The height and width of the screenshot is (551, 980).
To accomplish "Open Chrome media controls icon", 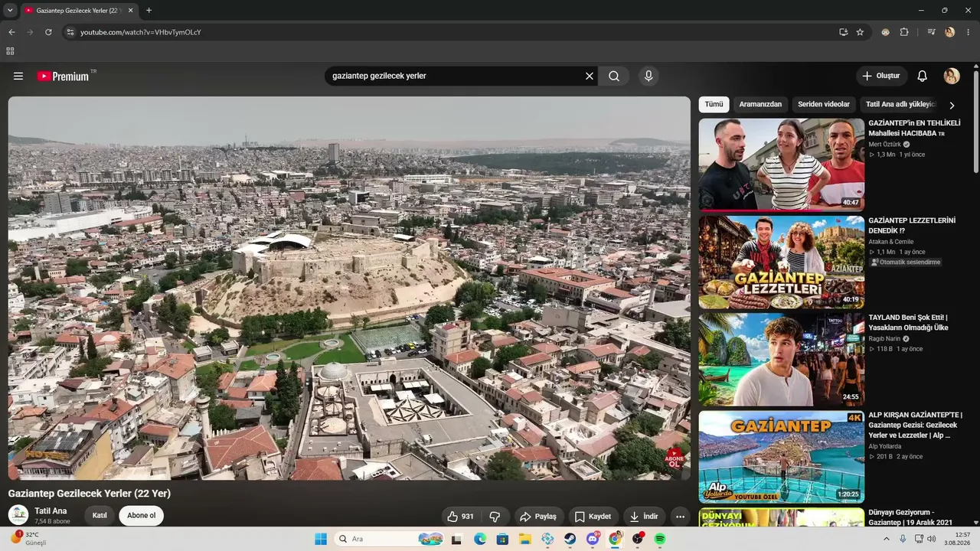I will click(931, 32).
